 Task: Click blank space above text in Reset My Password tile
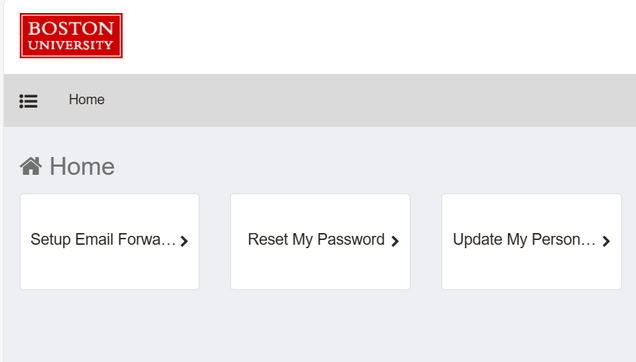pyautogui.click(x=320, y=211)
